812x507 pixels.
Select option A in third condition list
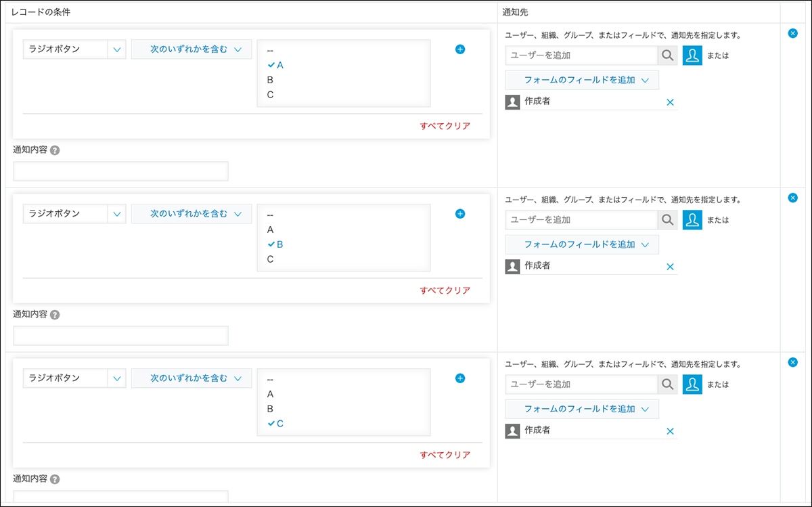[271, 394]
